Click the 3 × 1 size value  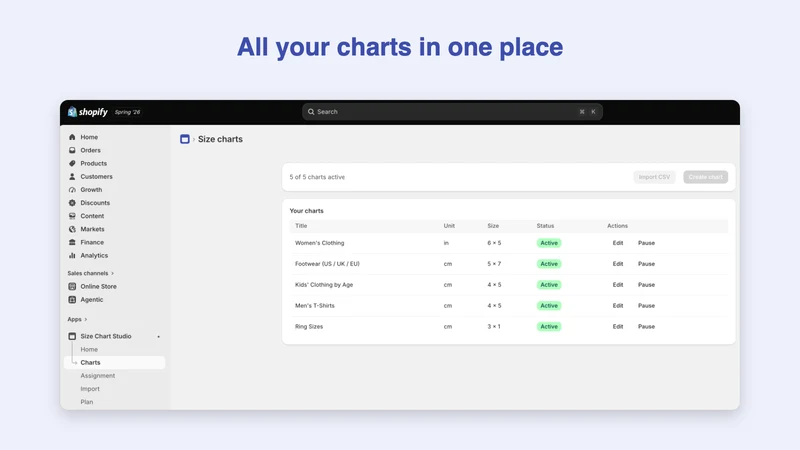pos(494,327)
